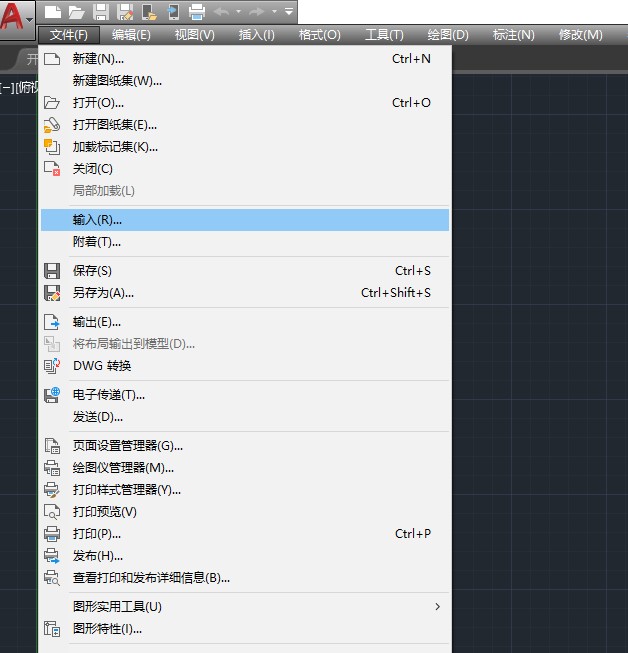The height and width of the screenshot is (653, 628).
Task: Select 输入(R)... highlighted menu entry
Action: (245, 220)
